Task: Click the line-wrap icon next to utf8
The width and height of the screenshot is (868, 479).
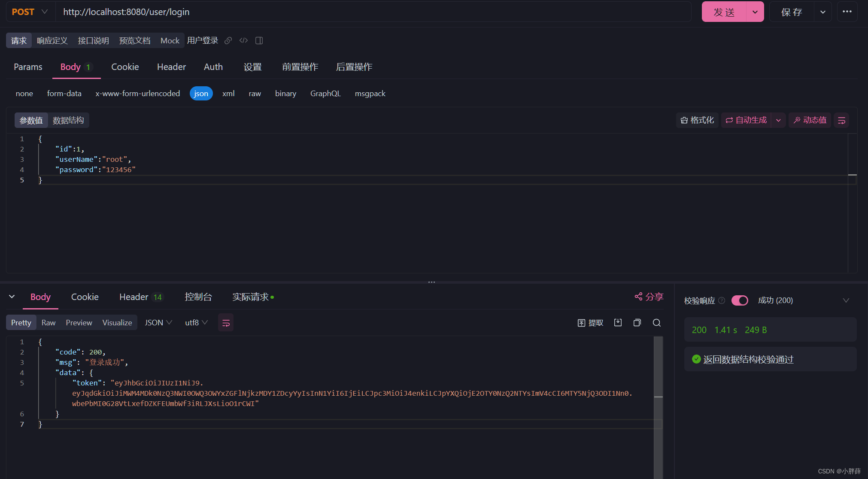Action: coord(226,322)
